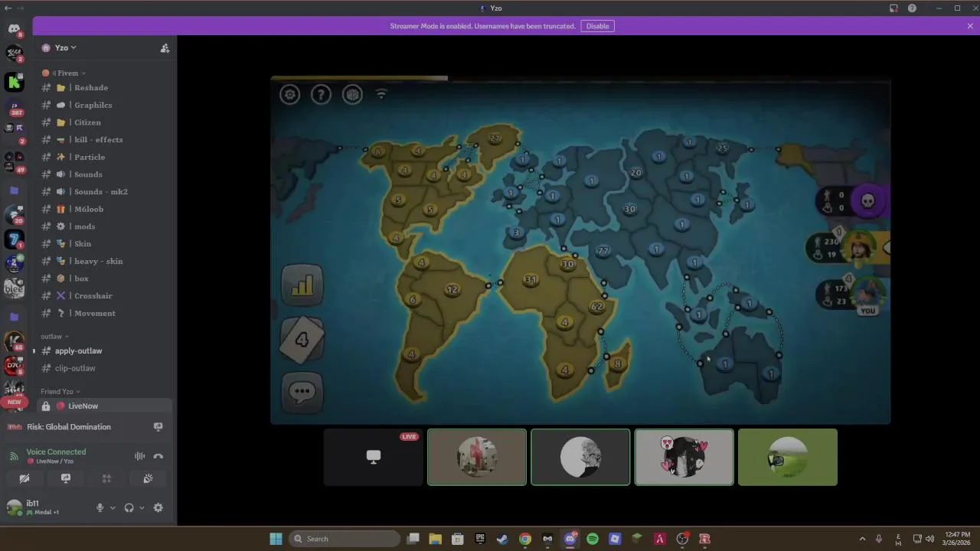
Task: Open the help icon in Discord title bar
Action: point(912,8)
